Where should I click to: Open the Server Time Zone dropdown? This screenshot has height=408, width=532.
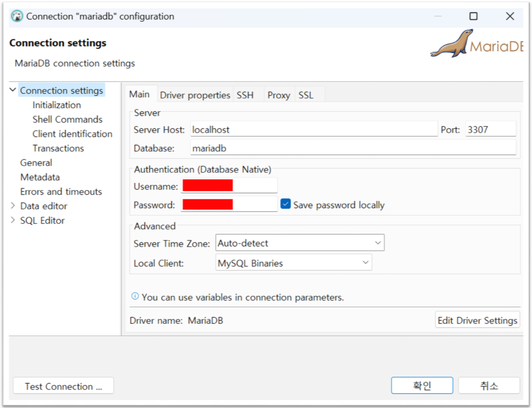[300, 243]
